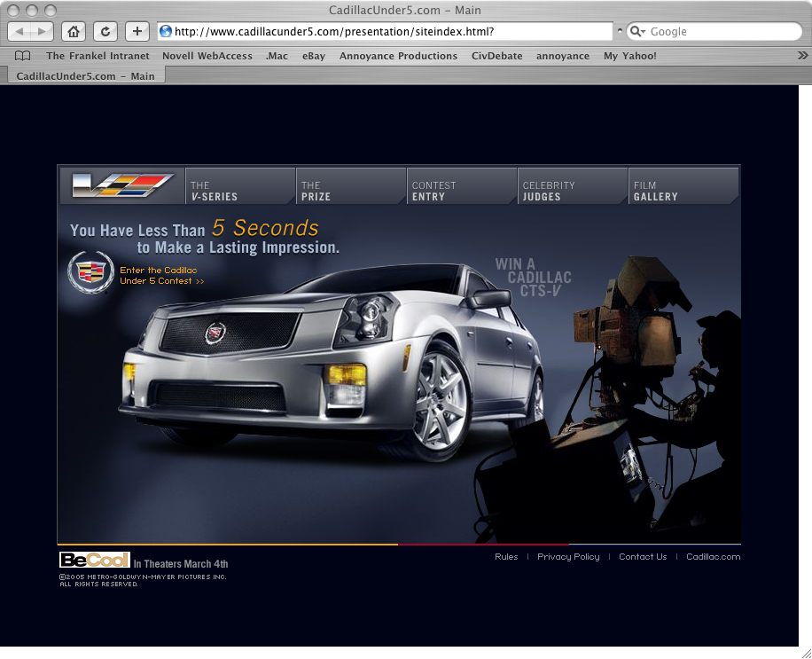
Task: Click Enter the Cadillac Under 5 Contest link
Action: tap(162, 276)
